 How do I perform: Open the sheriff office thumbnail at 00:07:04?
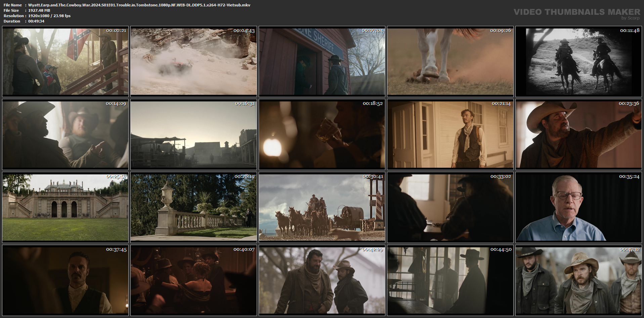[x=322, y=62]
